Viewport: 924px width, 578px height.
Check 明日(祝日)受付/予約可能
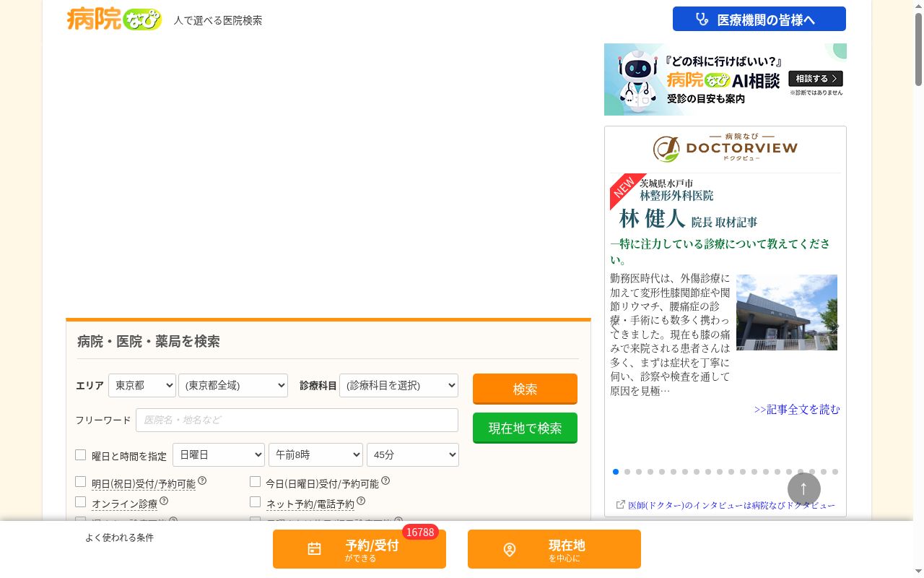pos(81,481)
